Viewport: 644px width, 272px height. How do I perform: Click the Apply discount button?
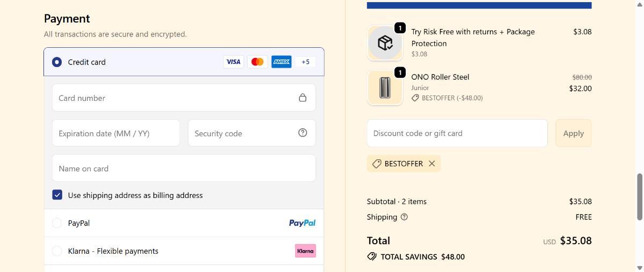[x=573, y=133]
